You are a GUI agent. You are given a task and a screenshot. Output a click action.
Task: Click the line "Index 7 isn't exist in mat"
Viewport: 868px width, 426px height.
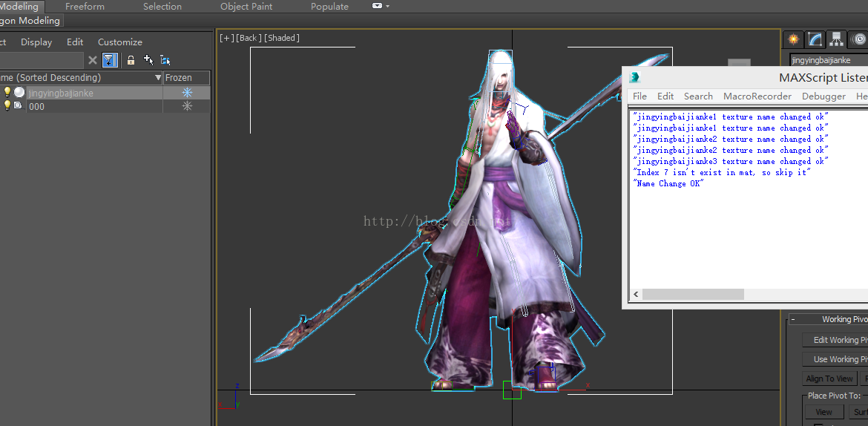pyautogui.click(x=722, y=172)
